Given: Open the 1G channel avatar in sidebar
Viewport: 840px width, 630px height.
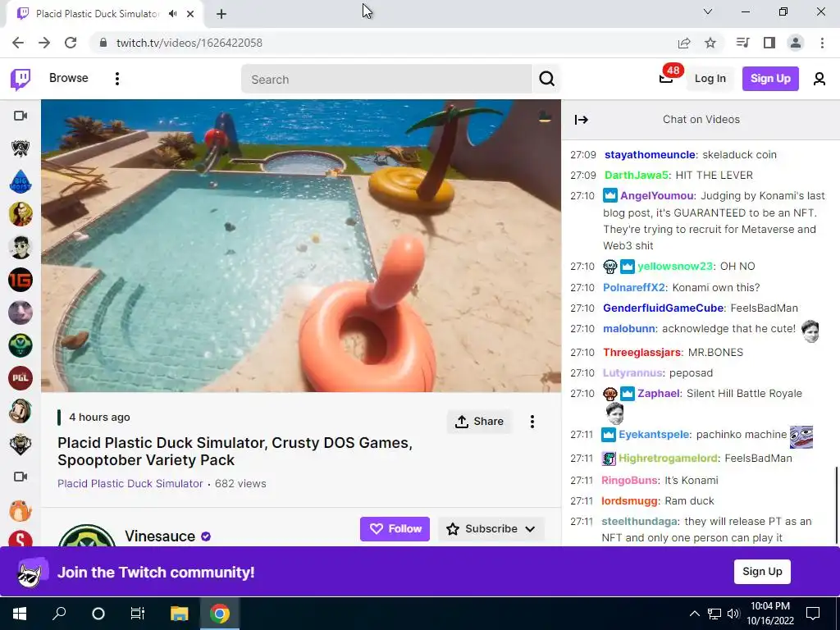Looking at the screenshot, I should click(21, 280).
